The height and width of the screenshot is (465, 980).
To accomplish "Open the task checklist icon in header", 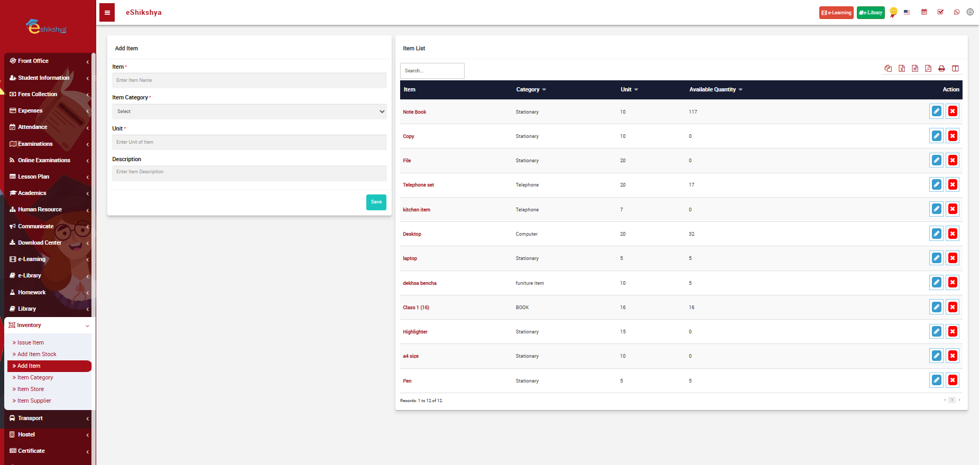I will [x=940, y=12].
